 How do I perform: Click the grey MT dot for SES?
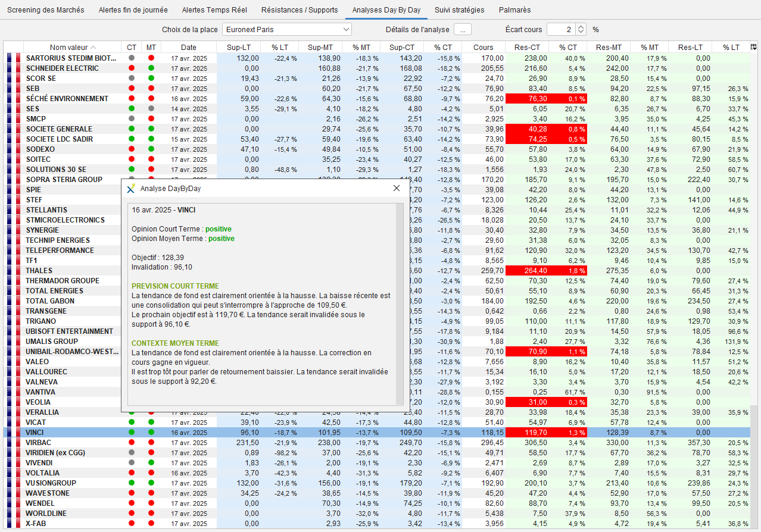[151, 109]
